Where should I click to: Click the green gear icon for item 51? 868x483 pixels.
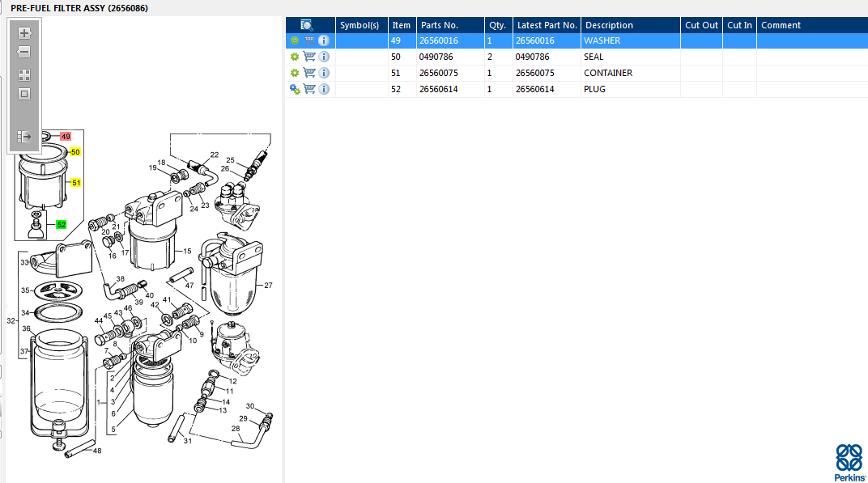click(x=295, y=73)
